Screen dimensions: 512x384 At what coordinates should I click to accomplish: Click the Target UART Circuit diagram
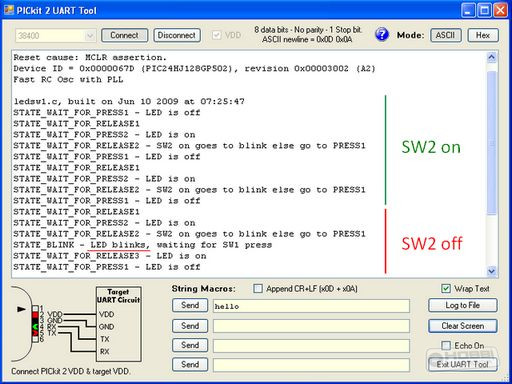click(x=118, y=324)
